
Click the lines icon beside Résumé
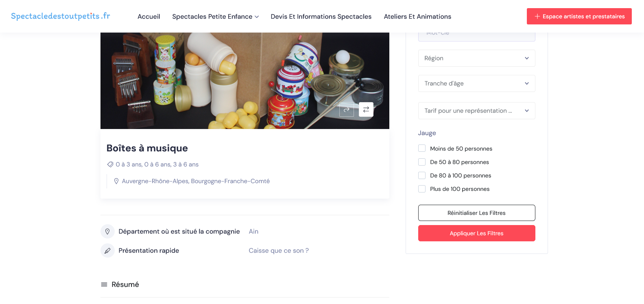104,284
